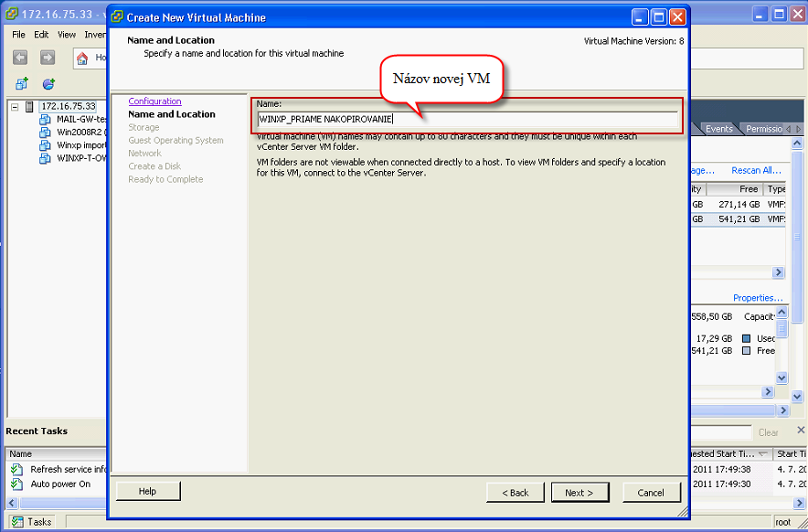Open the File menu
Screen dimensions: 808x532
coord(18,35)
